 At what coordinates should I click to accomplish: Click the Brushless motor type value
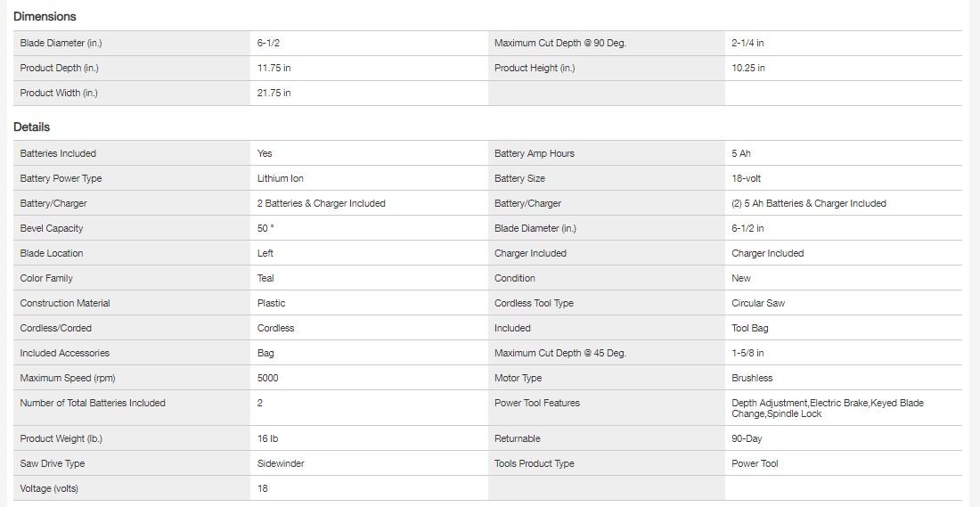pos(752,378)
